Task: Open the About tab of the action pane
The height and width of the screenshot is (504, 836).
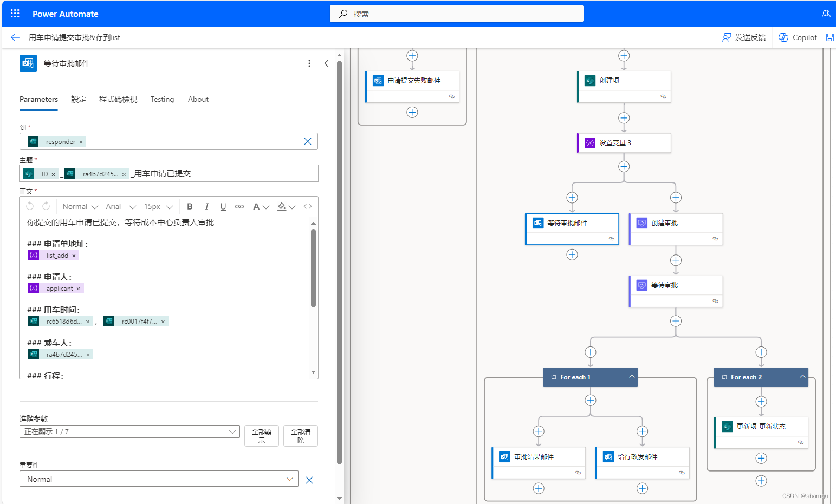Action: [x=198, y=99]
